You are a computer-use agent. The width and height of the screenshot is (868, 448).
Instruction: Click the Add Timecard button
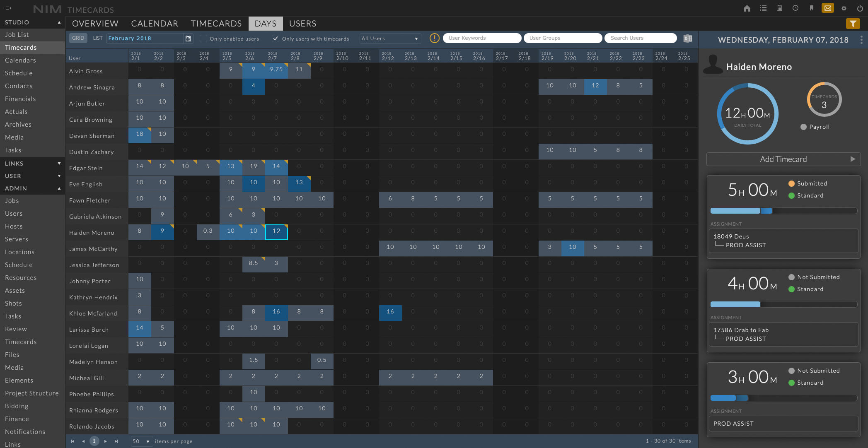pos(783,159)
